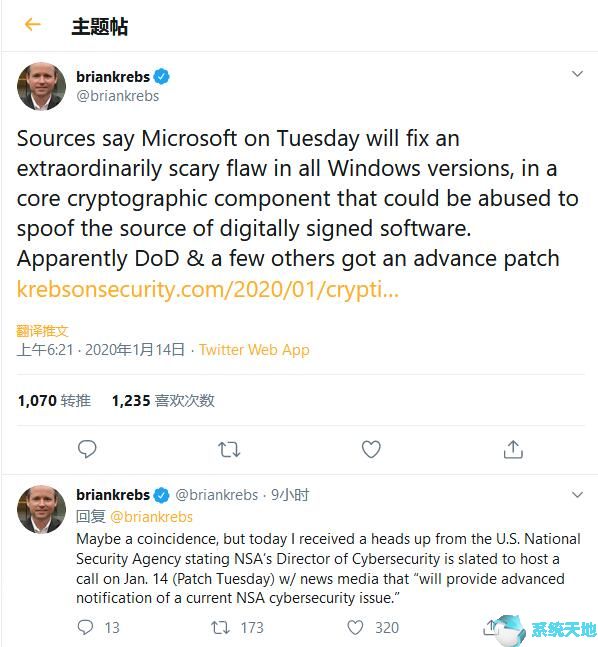
Task: Expand the reply tweet options chevron
Action: pyautogui.click(x=577, y=494)
